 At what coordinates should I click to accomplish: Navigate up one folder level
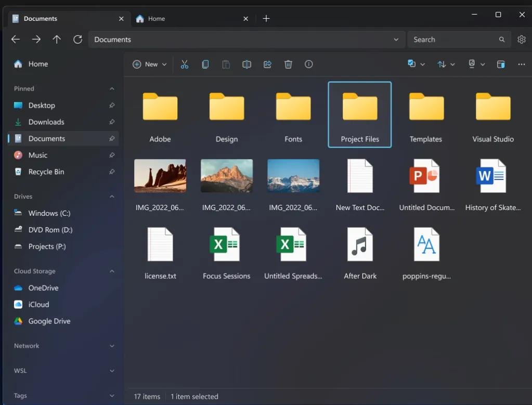tap(57, 39)
